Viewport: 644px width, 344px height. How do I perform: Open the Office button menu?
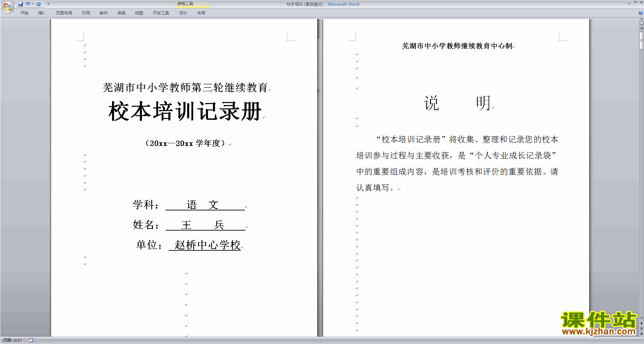(7, 7)
